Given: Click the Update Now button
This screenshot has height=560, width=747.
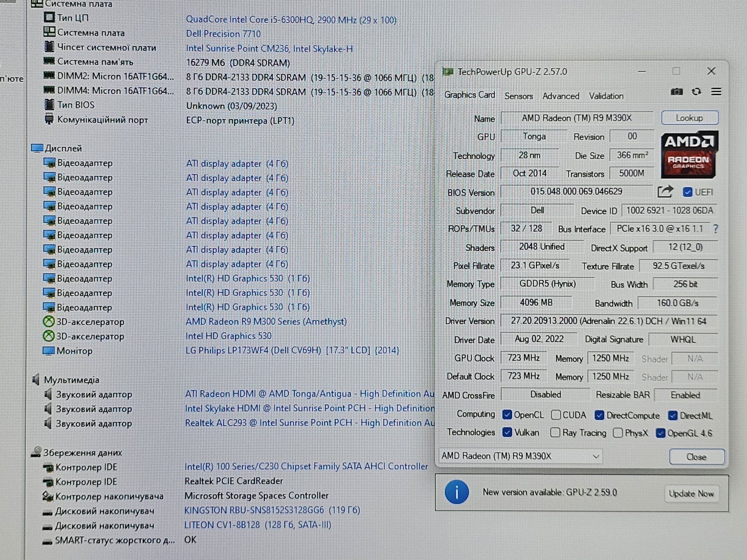Looking at the screenshot, I should [691, 494].
